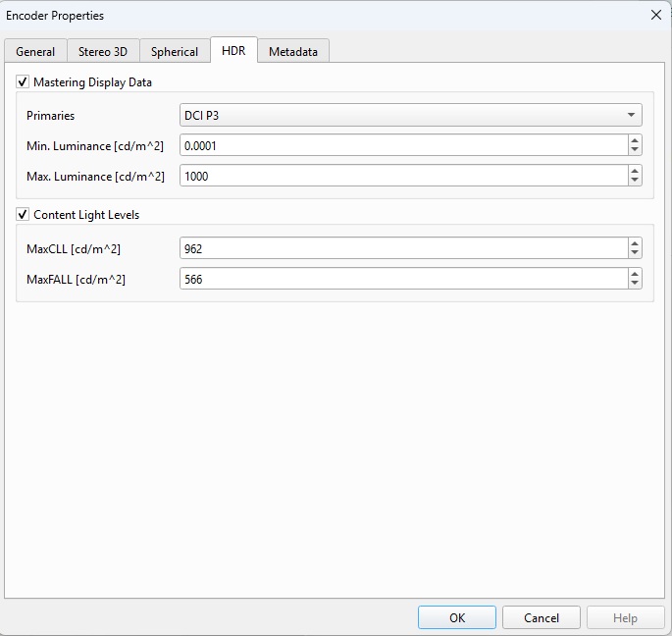
Task: Open the Stereo 3D tab
Action: click(103, 51)
